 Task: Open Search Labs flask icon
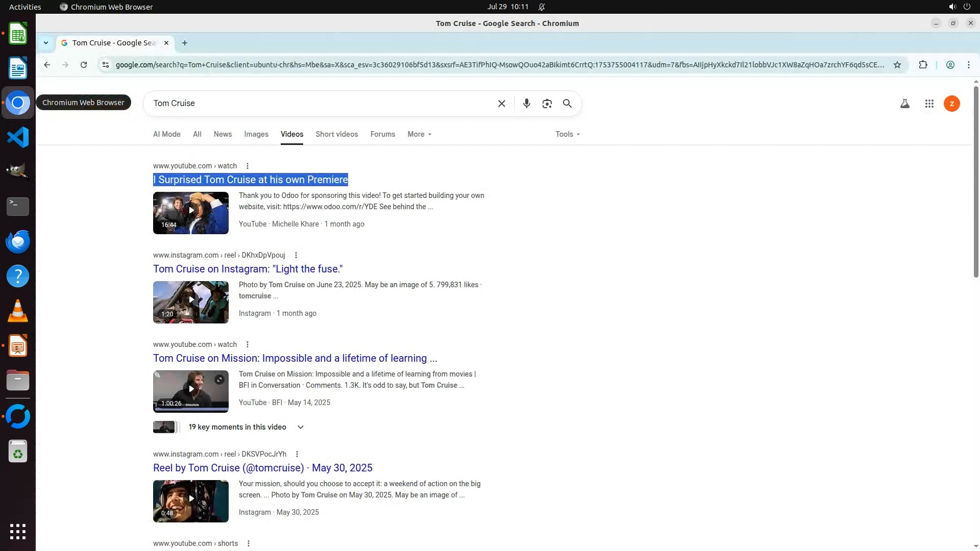click(904, 104)
